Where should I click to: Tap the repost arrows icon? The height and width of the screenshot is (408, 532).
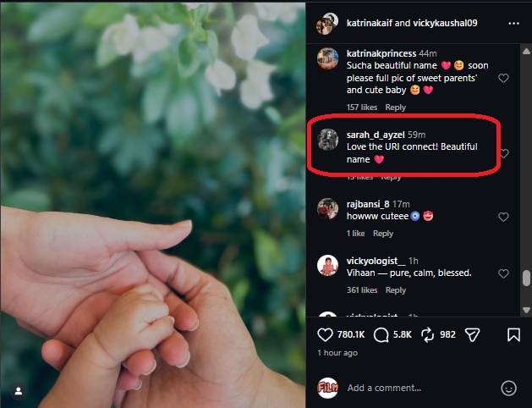coord(427,334)
